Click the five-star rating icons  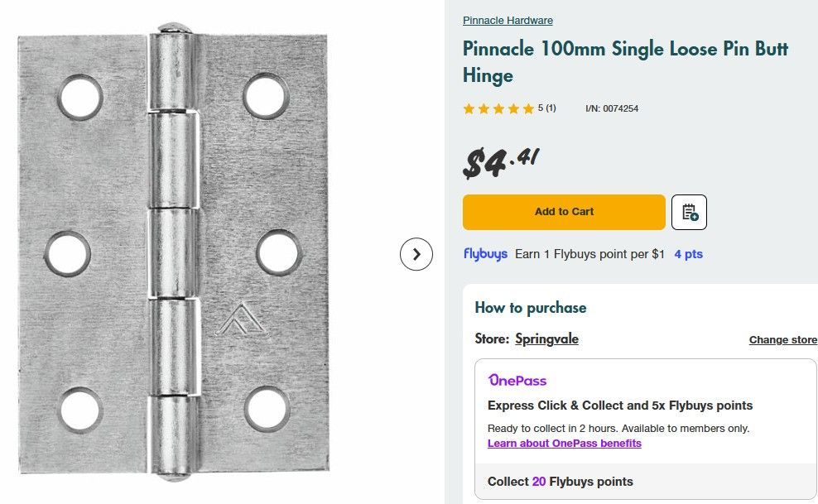click(x=498, y=108)
